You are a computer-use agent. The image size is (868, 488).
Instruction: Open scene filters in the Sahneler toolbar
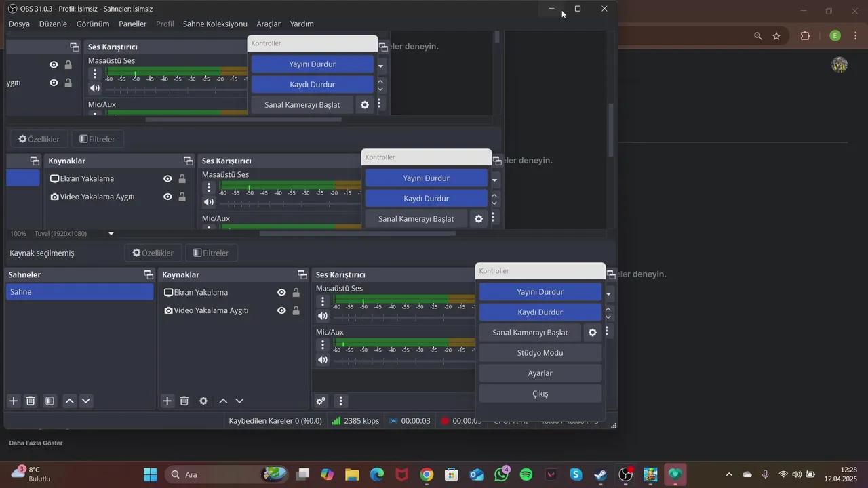50,401
